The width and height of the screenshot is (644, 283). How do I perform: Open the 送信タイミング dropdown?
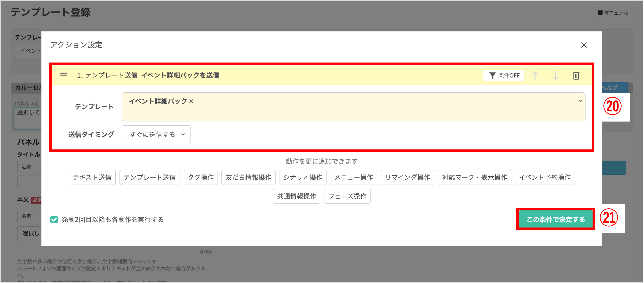click(156, 135)
